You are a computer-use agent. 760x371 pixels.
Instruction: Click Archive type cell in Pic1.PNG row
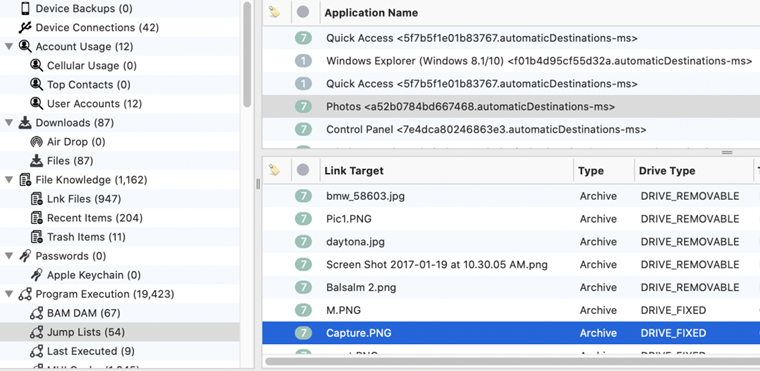[x=598, y=219]
